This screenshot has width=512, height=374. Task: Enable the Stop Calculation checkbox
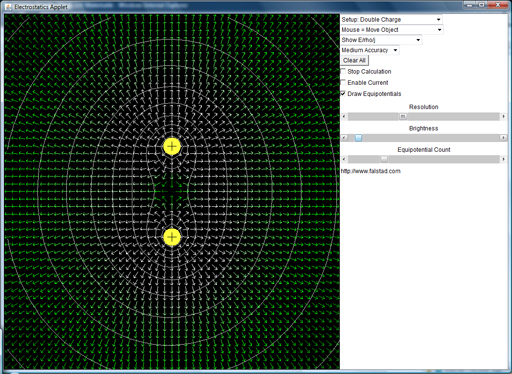click(343, 71)
